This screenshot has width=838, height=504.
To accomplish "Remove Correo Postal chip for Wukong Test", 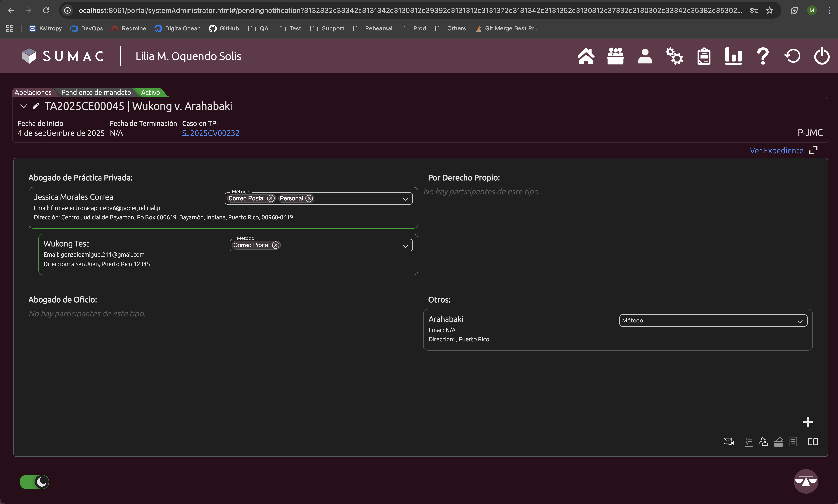I will coord(275,245).
